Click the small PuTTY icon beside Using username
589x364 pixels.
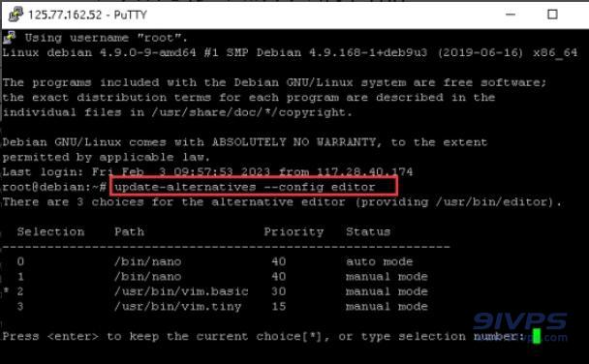[10, 38]
